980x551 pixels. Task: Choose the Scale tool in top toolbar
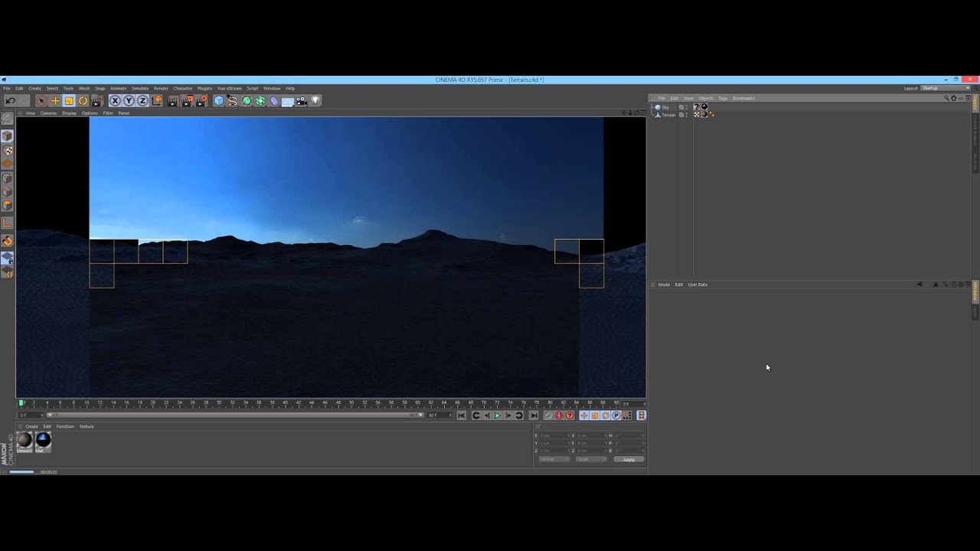69,101
